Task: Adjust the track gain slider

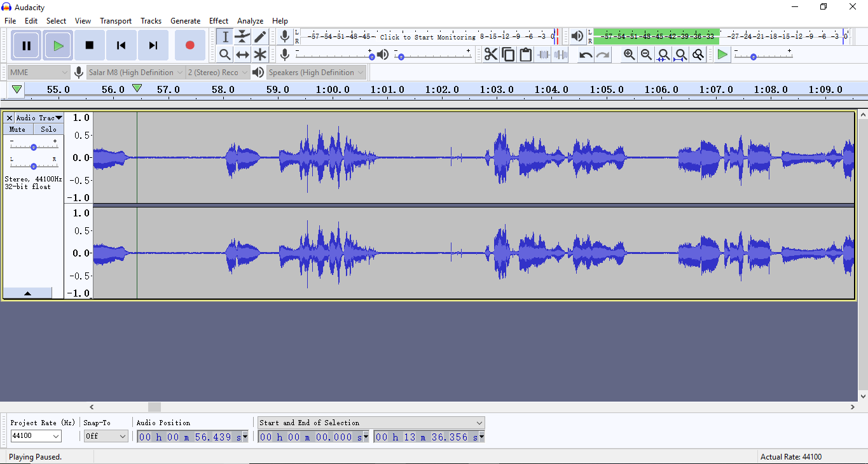Action: (33, 146)
